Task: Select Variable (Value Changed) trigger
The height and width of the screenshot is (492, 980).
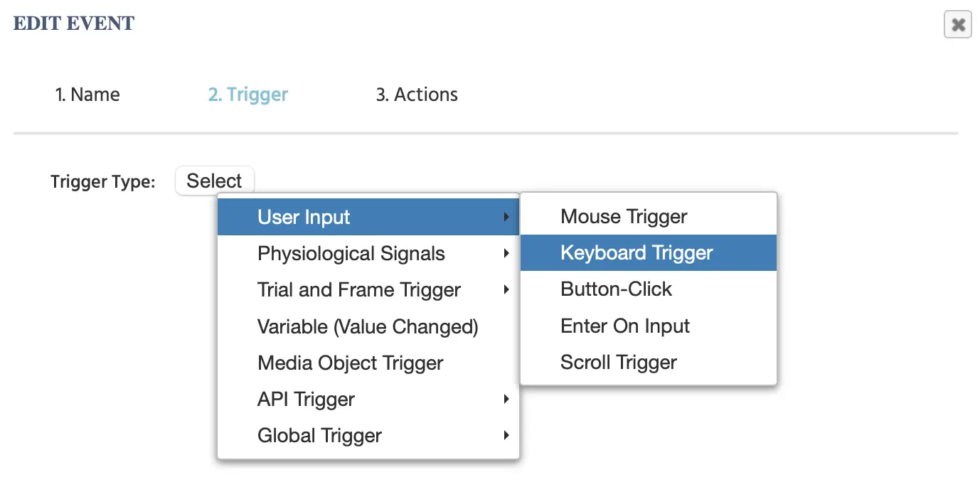Action: coord(368,326)
